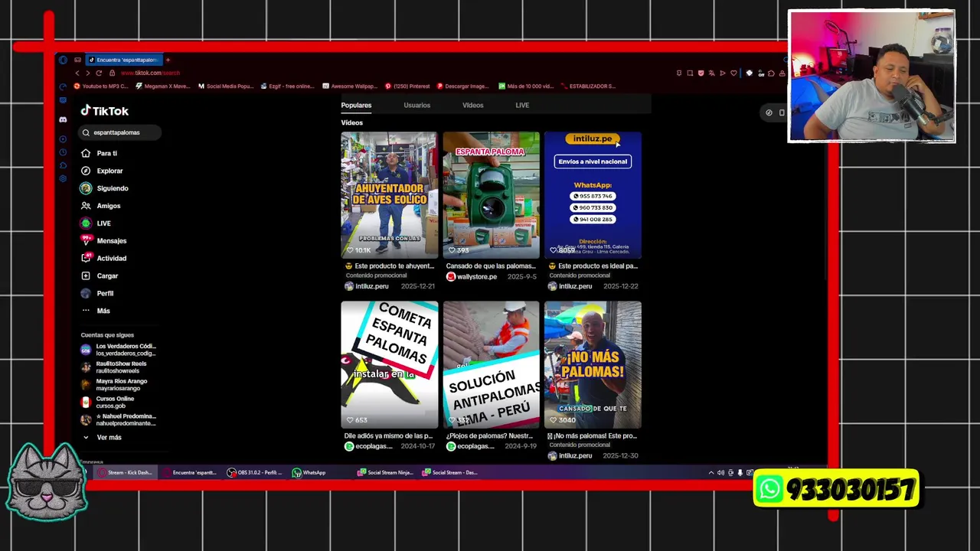Screen dimensions: 980x551
Task: Open Descargar Image... bookmark
Action: [x=463, y=86]
